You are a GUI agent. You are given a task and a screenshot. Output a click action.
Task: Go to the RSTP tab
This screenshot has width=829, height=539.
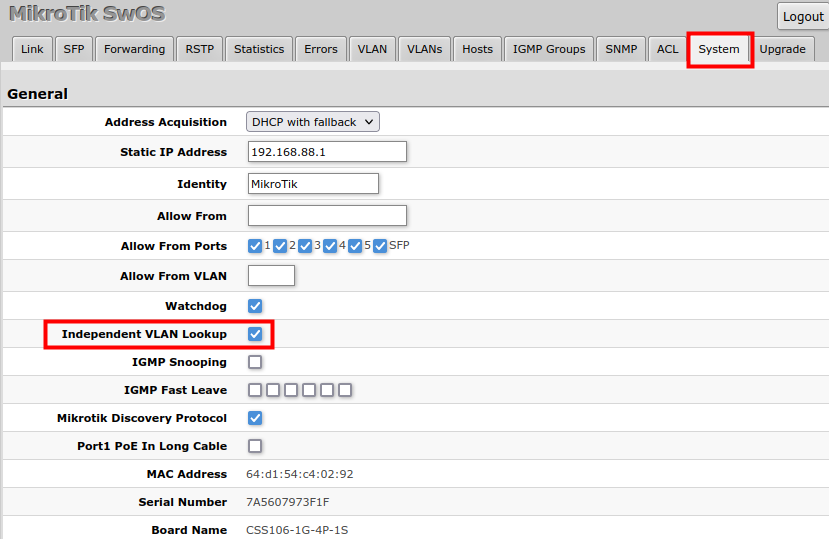click(x=199, y=49)
